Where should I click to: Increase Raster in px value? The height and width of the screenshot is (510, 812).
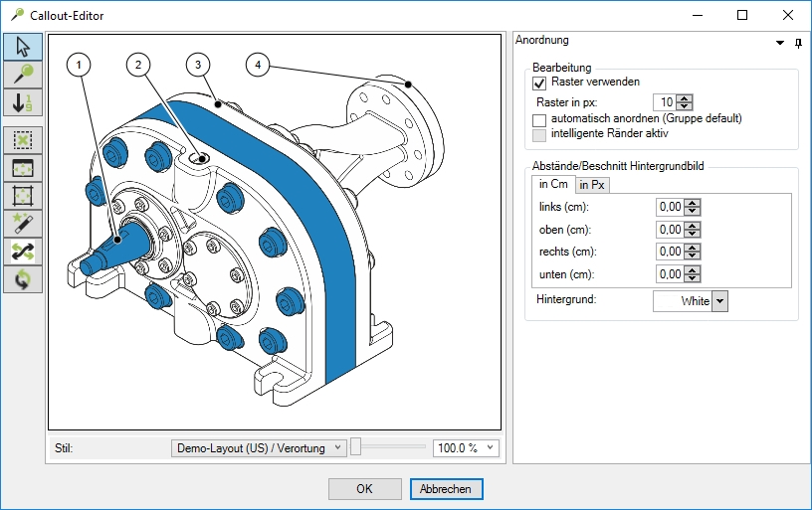coord(685,98)
